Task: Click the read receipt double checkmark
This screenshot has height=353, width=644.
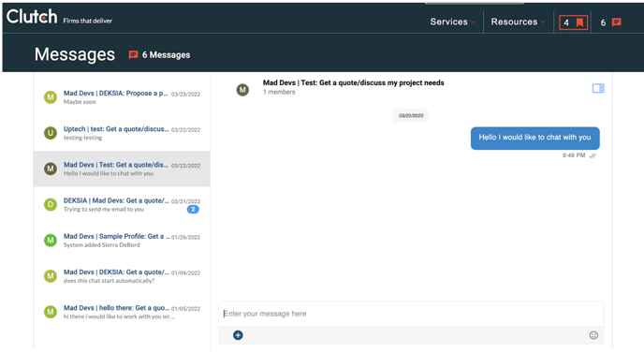Action: point(593,155)
